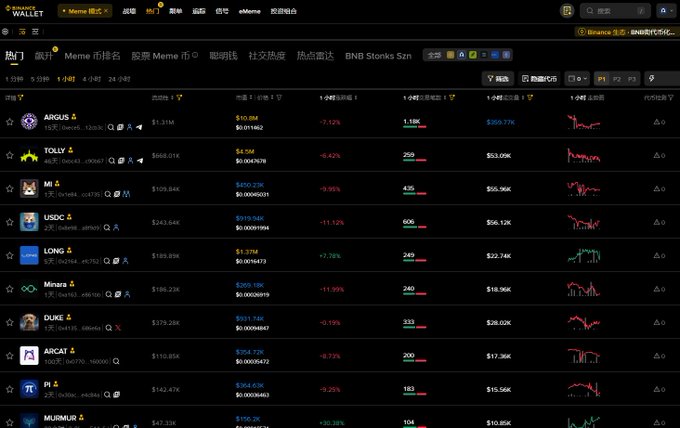Toggle the favorite star on LONG
This screenshot has width=680, height=428.
[x=10, y=255]
